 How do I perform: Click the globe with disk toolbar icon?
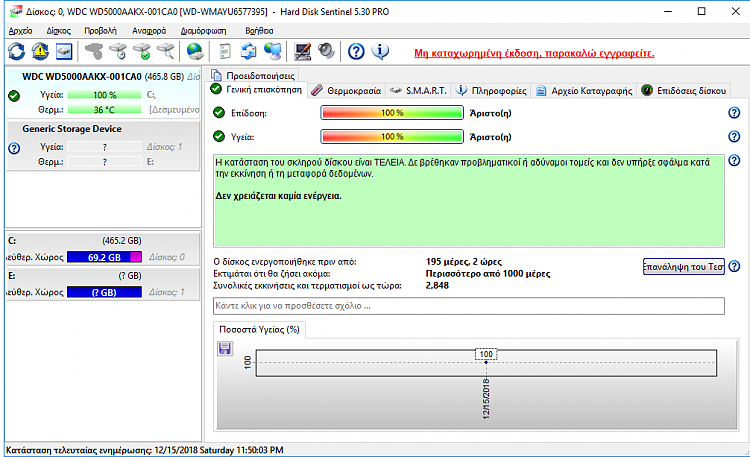click(x=195, y=51)
